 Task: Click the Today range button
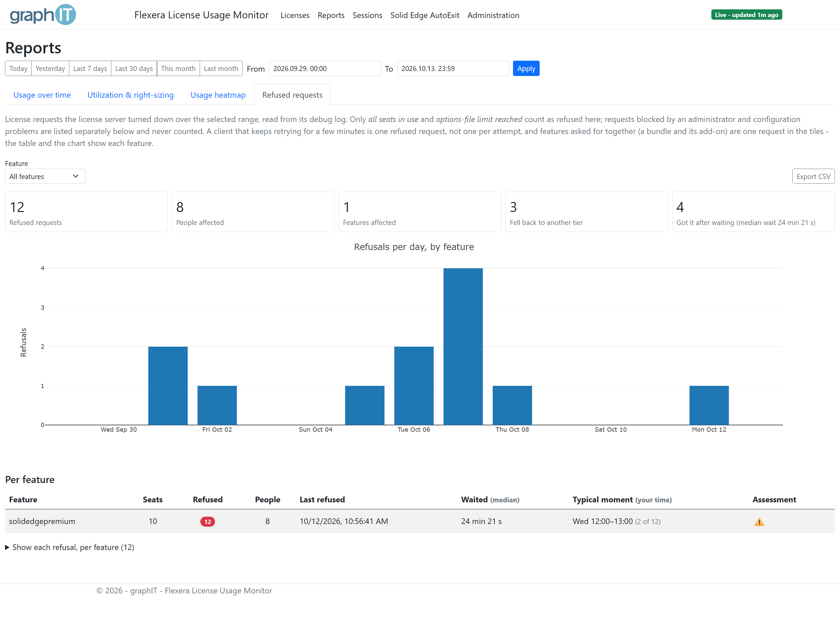click(18, 68)
